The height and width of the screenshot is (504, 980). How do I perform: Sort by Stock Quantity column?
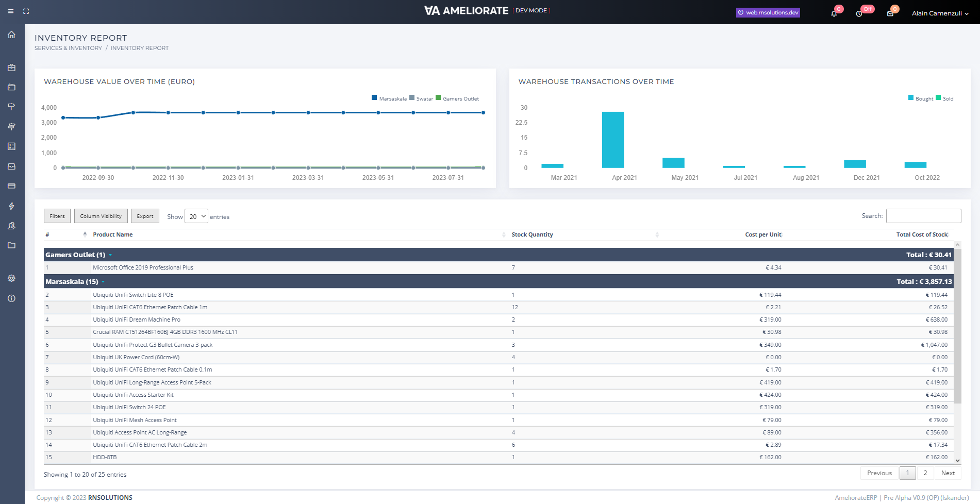pos(585,234)
